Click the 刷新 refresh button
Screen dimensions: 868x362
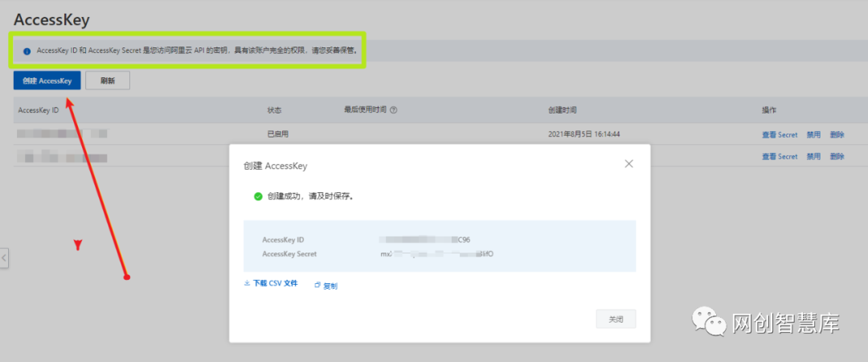tap(108, 80)
